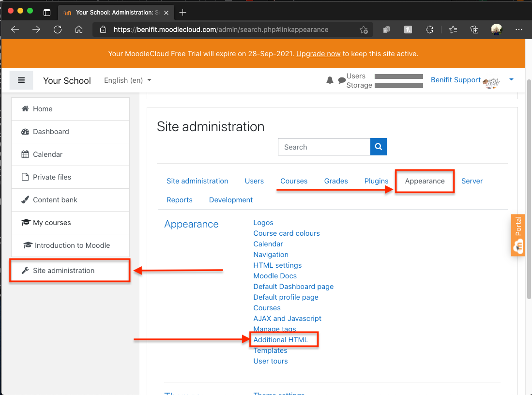Switch to the Plugins tab

pyautogui.click(x=376, y=181)
